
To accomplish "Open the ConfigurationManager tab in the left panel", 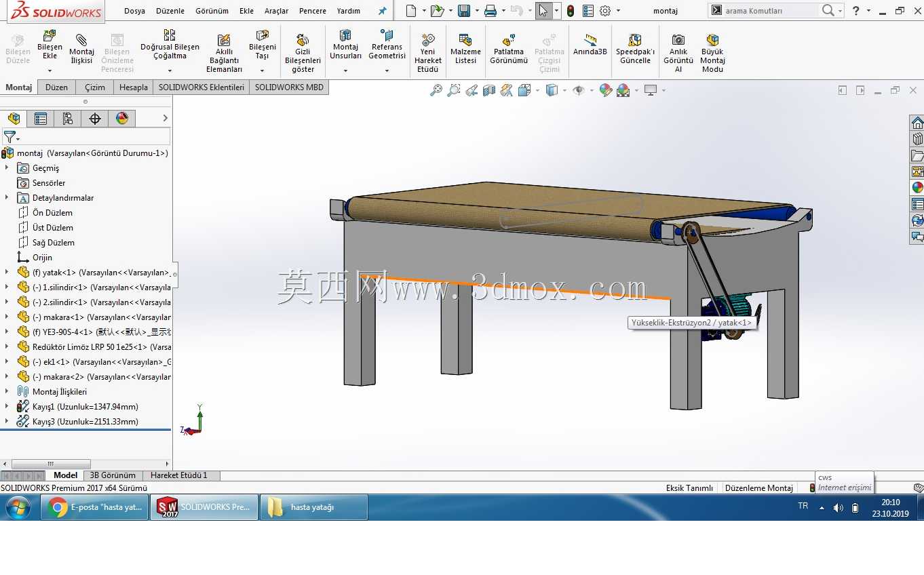I will [x=68, y=119].
